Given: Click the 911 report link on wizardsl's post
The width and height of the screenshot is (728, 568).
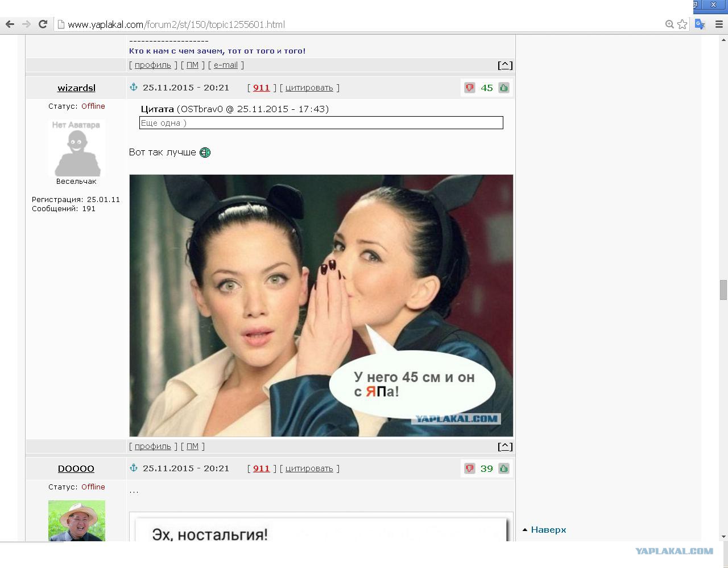Looking at the screenshot, I should coord(261,88).
